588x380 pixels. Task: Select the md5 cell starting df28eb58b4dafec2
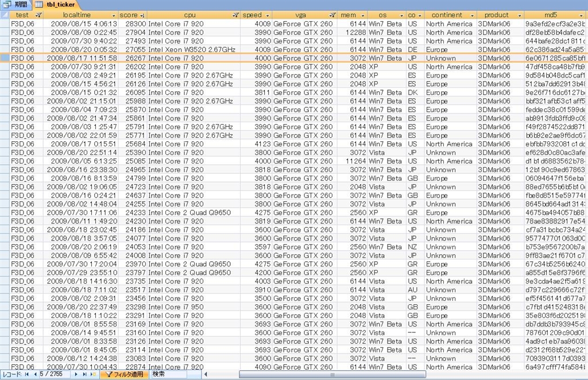click(556, 32)
